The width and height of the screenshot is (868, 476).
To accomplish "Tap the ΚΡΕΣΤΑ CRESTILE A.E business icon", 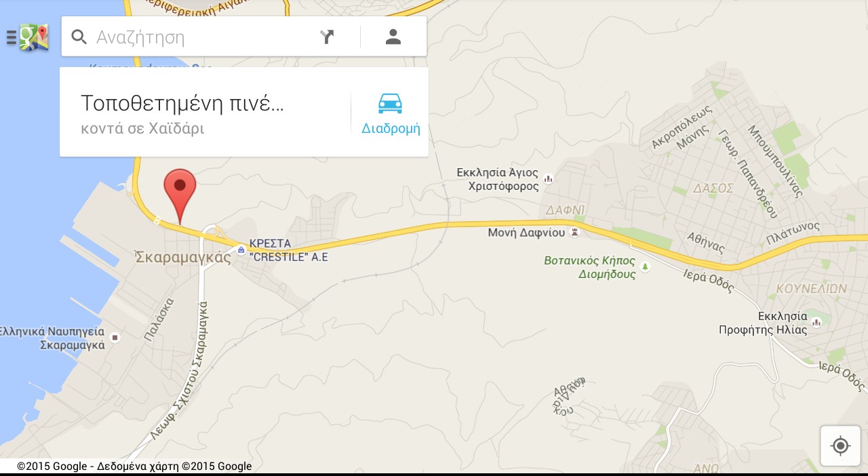I will [x=241, y=250].
